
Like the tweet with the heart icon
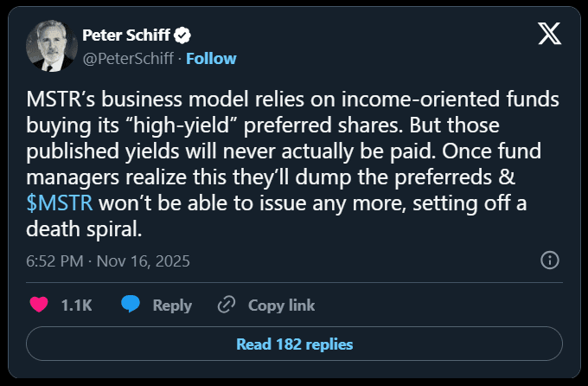coord(39,305)
